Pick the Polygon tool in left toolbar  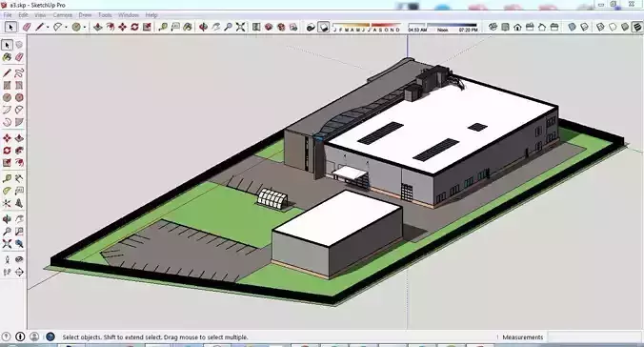pyautogui.click(x=19, y=98)
